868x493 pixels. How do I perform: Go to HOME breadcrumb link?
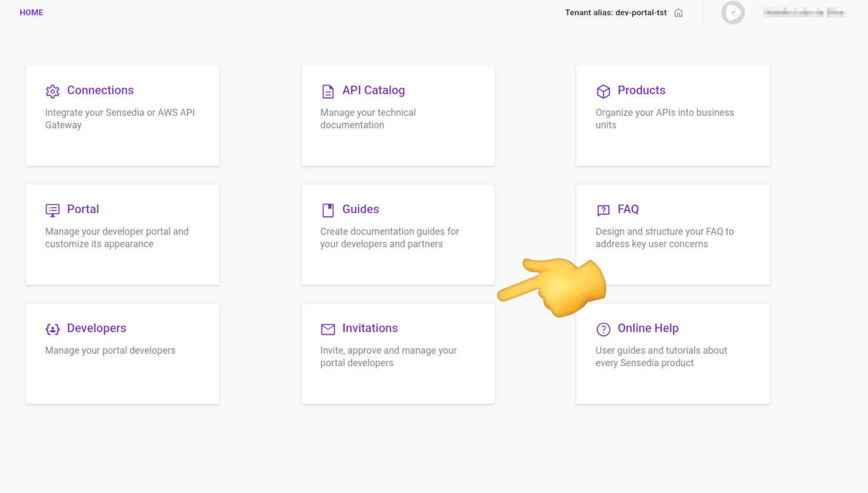pos(31,13)
